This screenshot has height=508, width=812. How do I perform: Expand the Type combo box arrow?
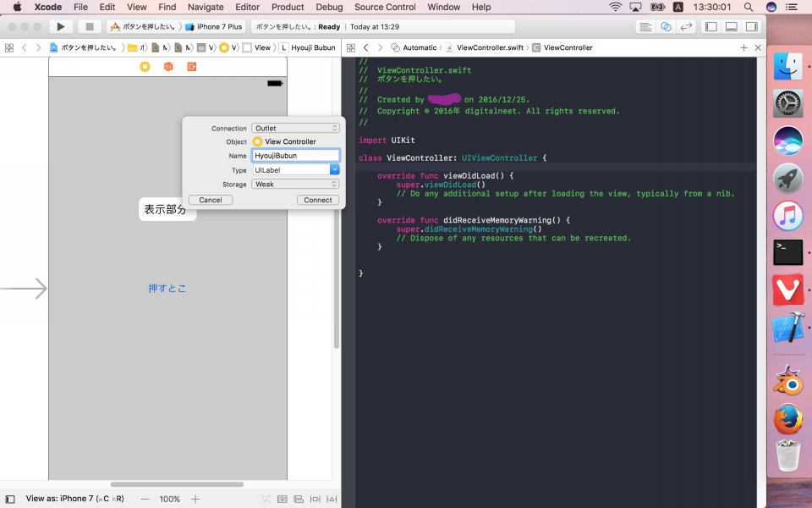click(335, 169)
